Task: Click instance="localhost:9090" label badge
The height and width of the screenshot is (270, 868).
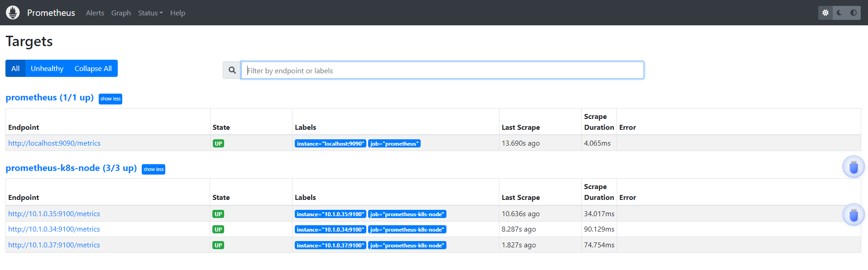Action: [331, 143]
